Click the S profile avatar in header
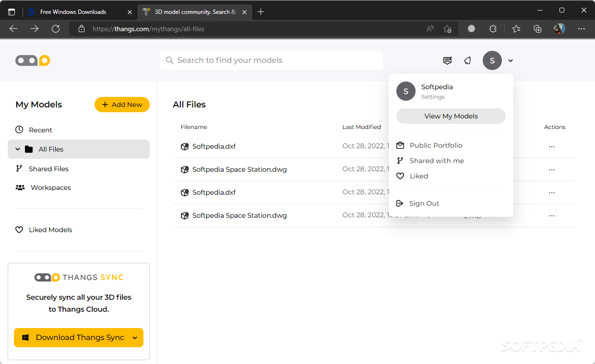The image size is (595, 364). (492, 60)
